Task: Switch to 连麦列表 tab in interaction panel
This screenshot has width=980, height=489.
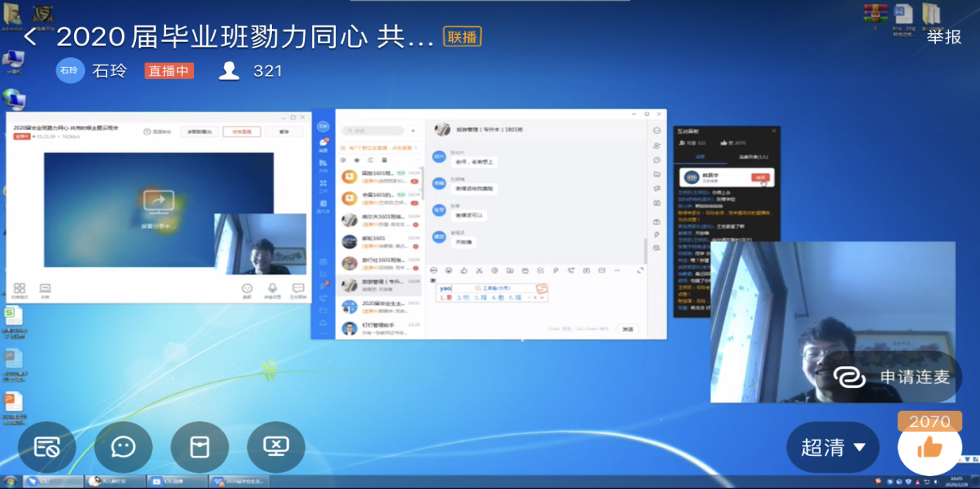Action: click(x=752, y=158)
